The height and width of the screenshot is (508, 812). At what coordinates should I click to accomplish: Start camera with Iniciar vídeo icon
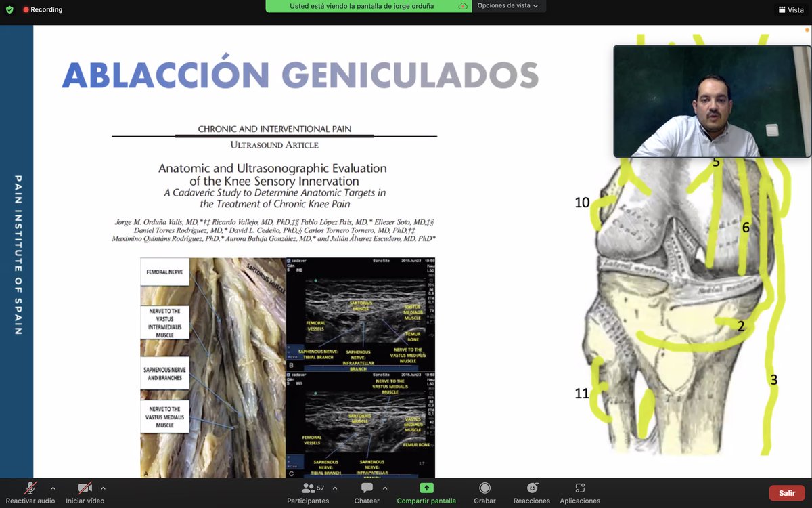point(85,488)
